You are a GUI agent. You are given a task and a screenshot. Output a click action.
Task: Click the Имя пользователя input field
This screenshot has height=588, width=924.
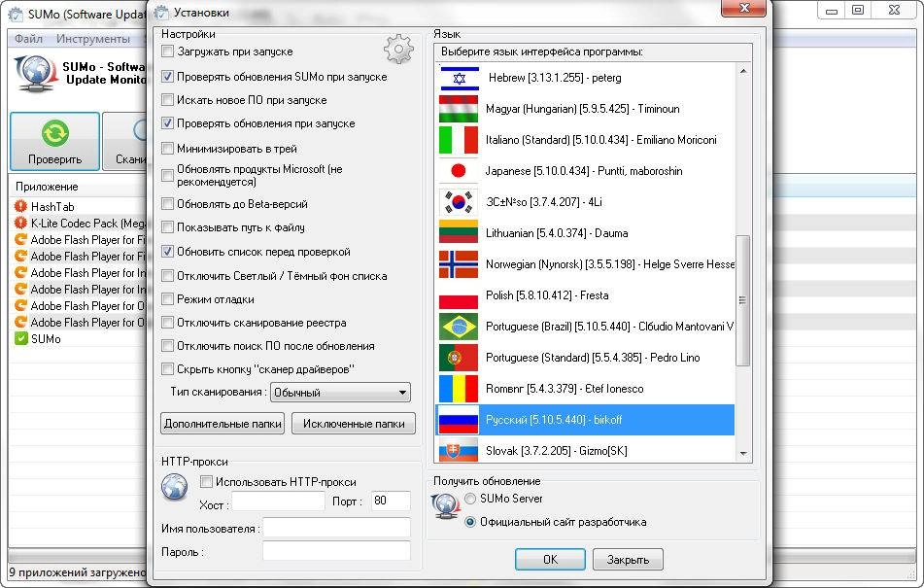point(336,528)
